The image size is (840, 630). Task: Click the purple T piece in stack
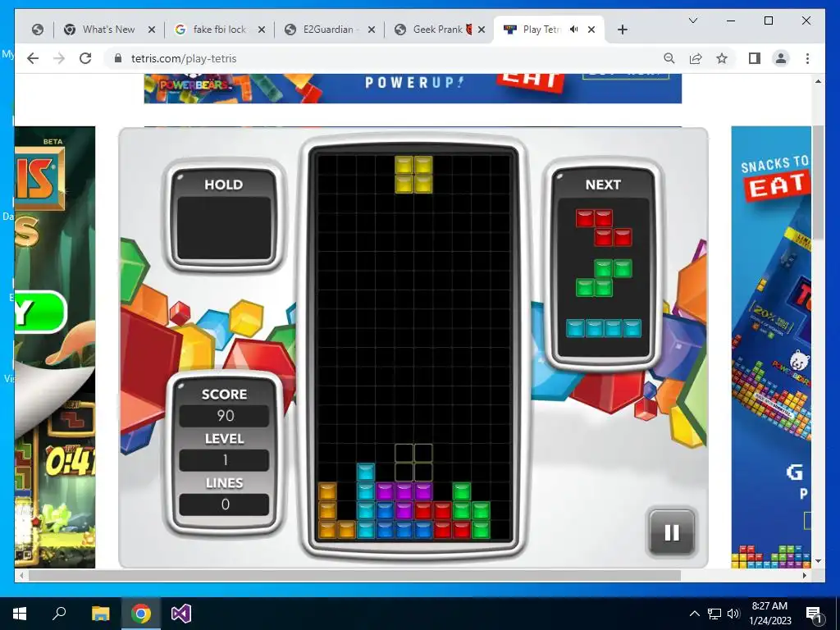coord(404,500)
